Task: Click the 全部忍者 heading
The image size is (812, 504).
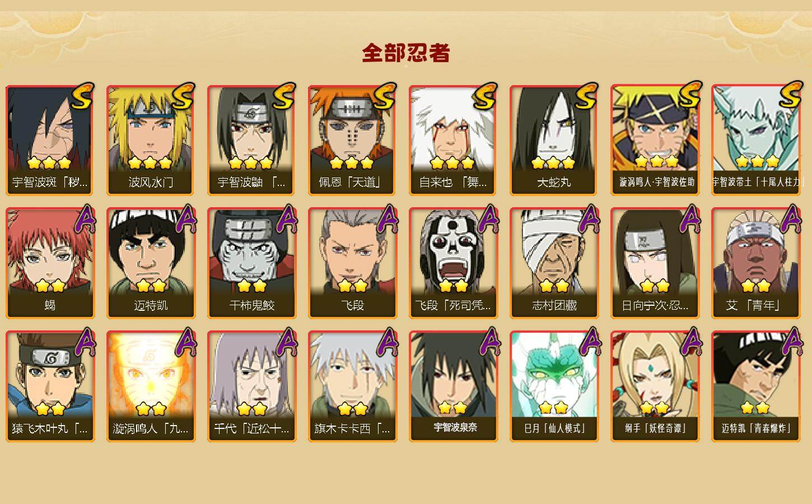Action: [406, 53]
